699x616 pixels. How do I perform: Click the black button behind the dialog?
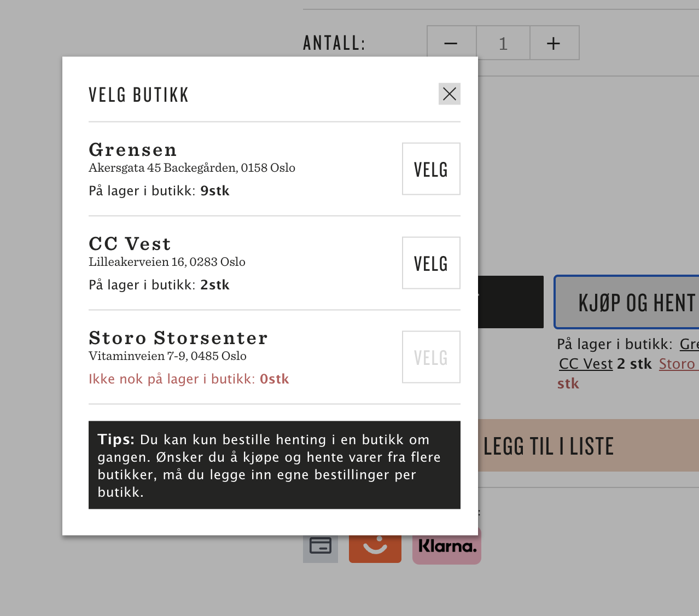510,303
